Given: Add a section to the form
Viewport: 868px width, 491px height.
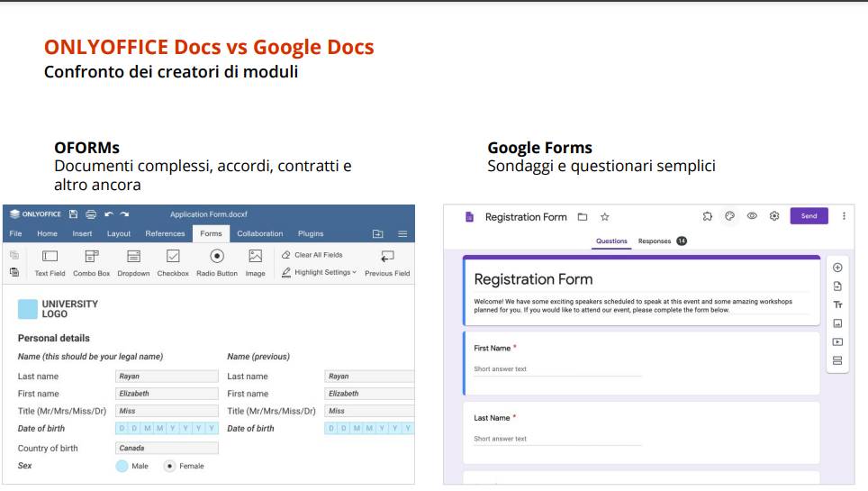Looking at the screenshot, I should click(x=837, y=360).
